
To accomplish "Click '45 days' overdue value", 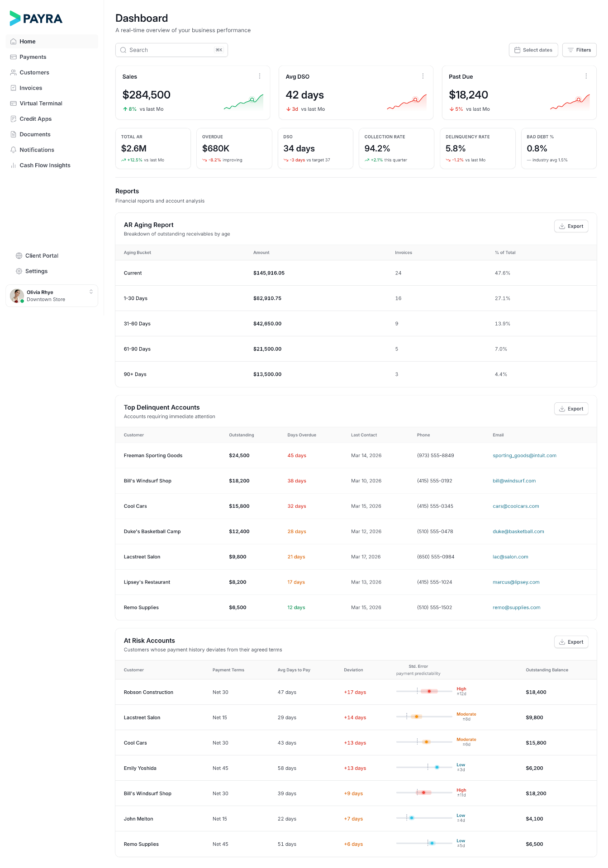I will tap(297, 456).
